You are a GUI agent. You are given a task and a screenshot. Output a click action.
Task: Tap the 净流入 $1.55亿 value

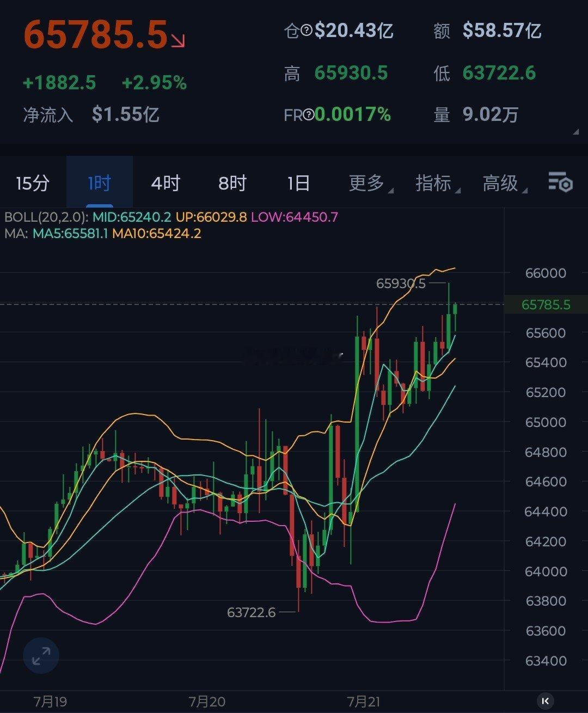(x=126, y=114)
